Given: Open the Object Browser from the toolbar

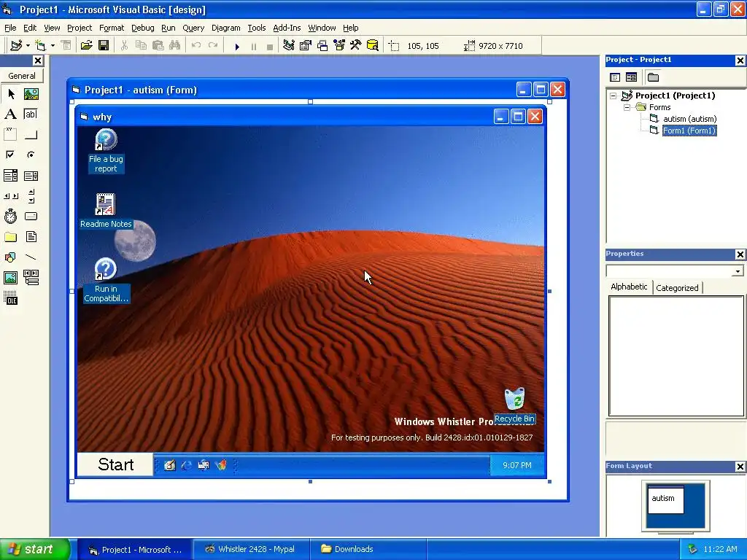Looking at the screenshot, I should pyautogui.click(x=339, y=46).
